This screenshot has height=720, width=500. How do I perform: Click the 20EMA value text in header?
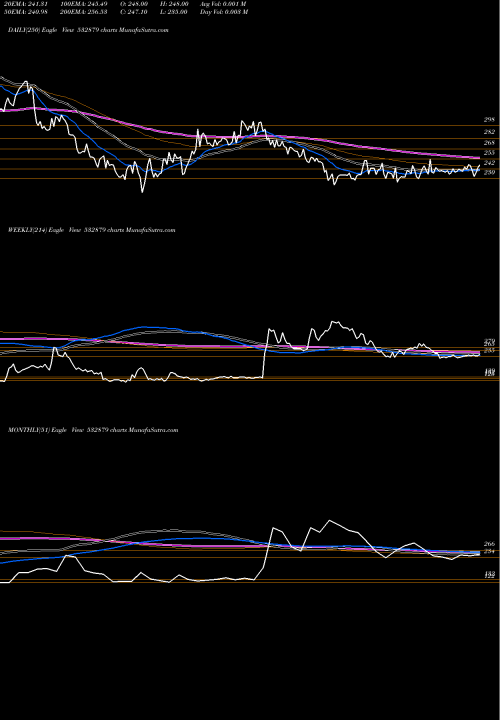pos(24,4)
